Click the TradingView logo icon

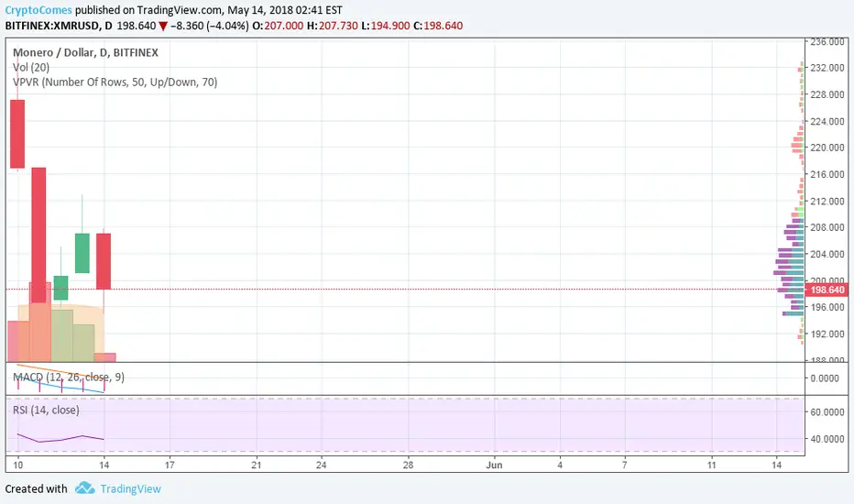pyautogui.click(x=84, y=488)
